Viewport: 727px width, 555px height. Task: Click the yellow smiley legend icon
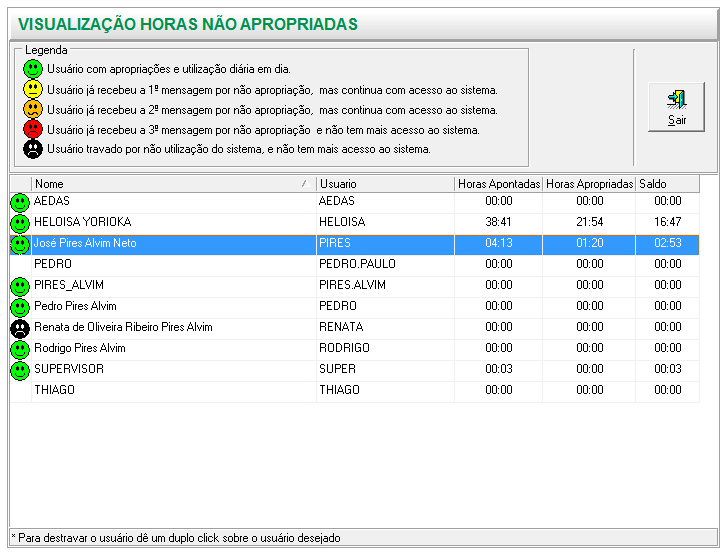[x=34, y=90]
